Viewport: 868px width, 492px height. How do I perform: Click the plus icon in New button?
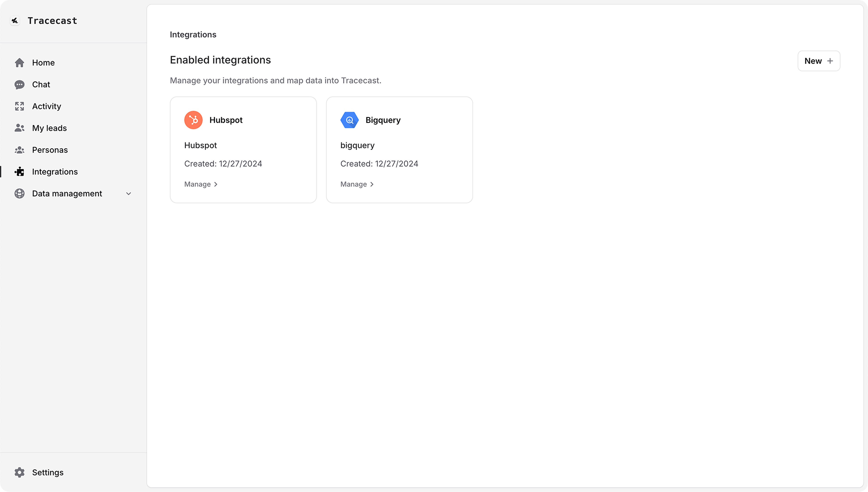[x=830, y=61]
